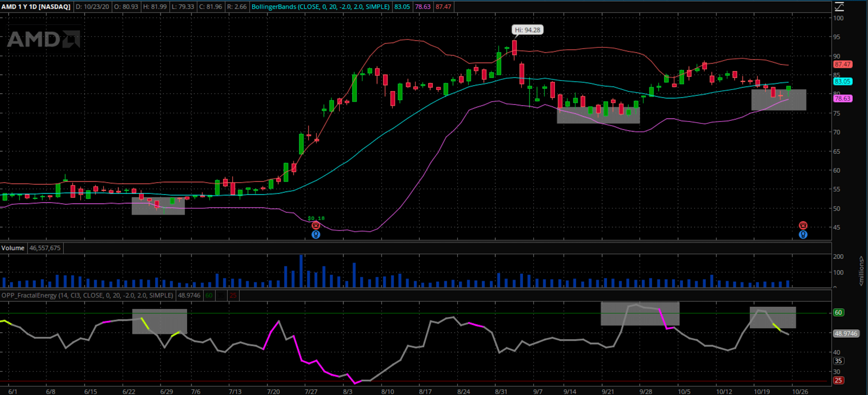
Task: Click the 78.63 lower band price tag
Action: coord(843,99)
